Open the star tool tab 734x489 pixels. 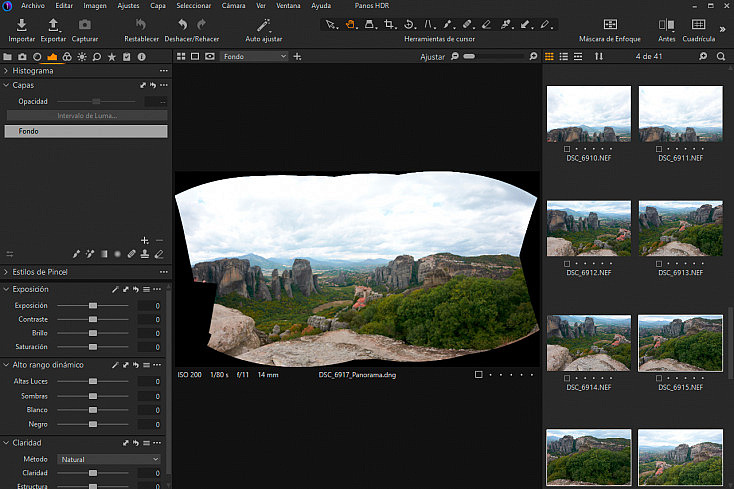(x=111, y=57)
